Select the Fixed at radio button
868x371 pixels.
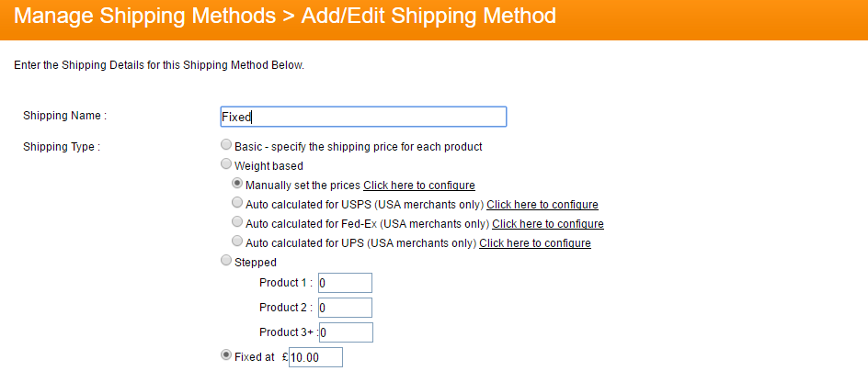pyautogui.click(x=226, y=356)
